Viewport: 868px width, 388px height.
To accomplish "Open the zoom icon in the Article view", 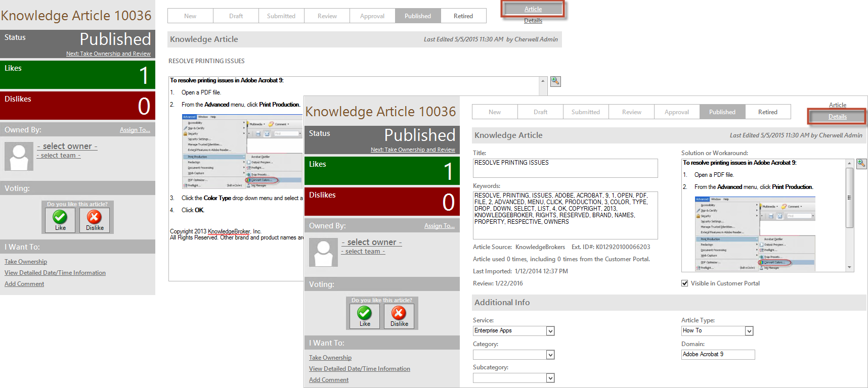I will 555,81.
